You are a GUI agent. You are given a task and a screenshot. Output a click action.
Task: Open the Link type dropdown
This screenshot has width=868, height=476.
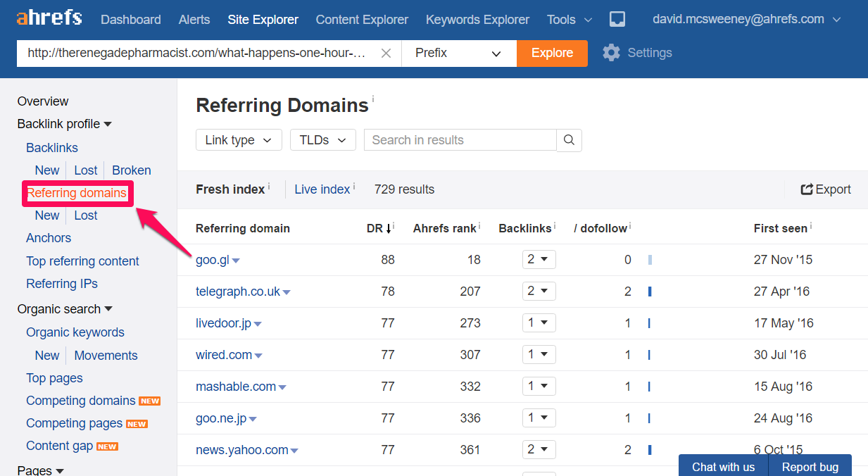coord(239,140)
